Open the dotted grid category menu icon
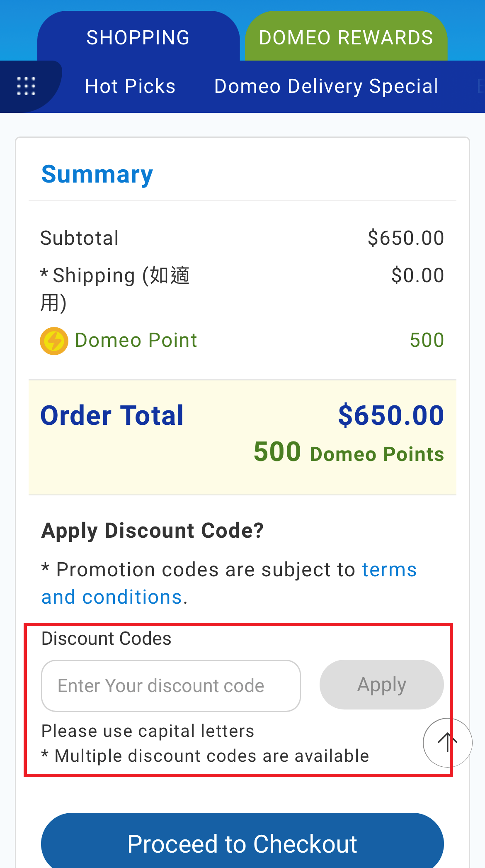485x868 pixels. point(26,86)
